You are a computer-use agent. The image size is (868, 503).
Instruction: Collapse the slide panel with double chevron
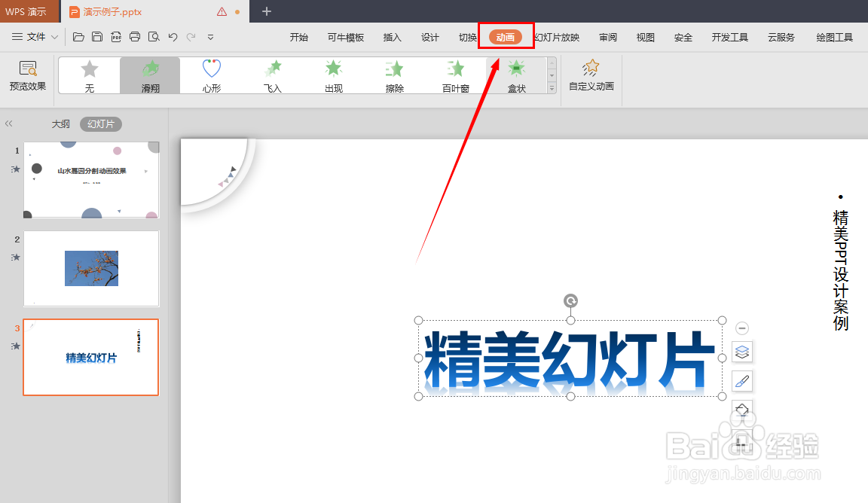[x=9, y=124]
